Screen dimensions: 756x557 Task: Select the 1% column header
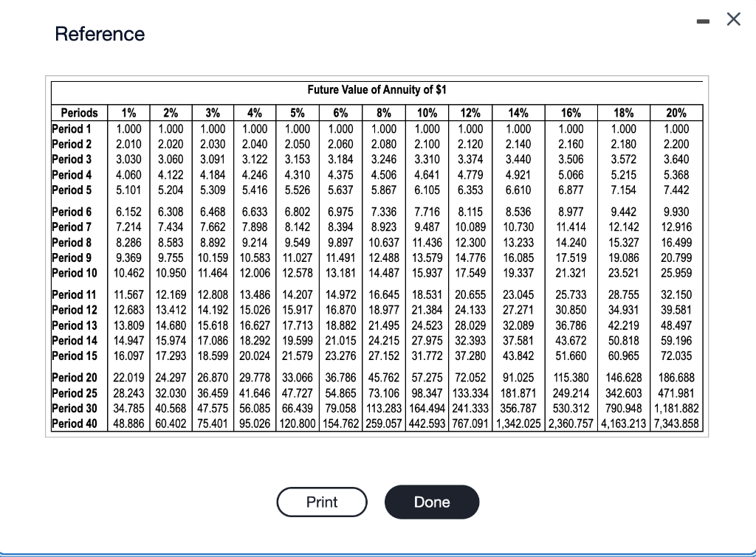coord(128,113)
